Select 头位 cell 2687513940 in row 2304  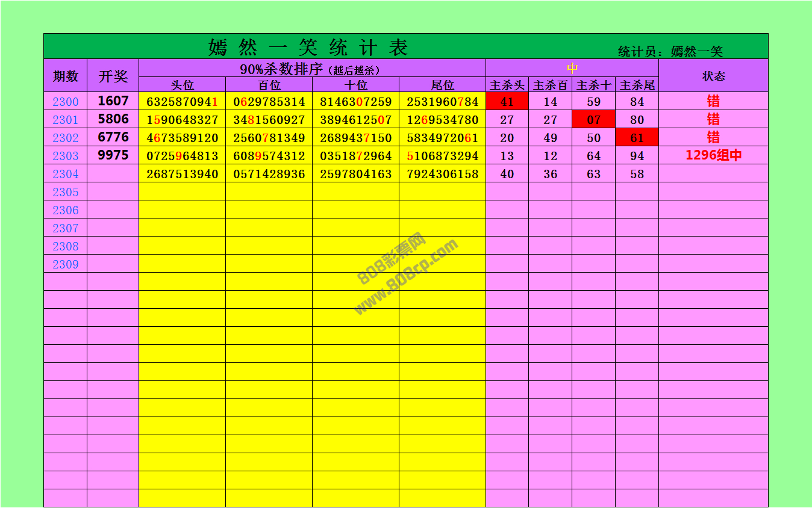[182, 174]
